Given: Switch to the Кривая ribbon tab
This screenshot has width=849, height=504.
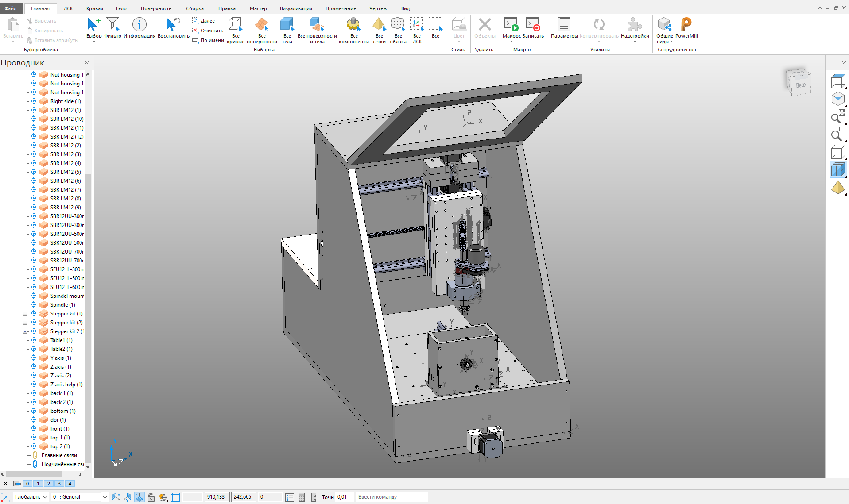Looking at the screenshot, I should click(x=95, y=8).
